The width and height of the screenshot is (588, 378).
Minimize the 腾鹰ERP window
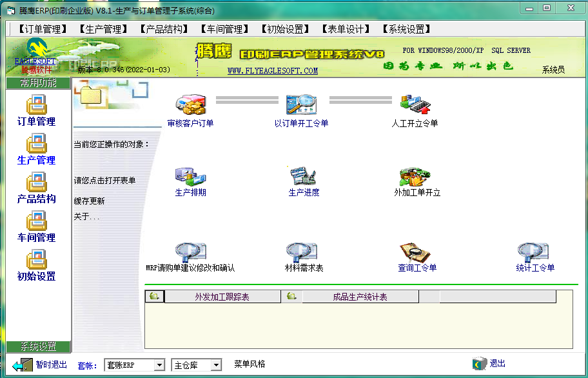click(529, 8)
